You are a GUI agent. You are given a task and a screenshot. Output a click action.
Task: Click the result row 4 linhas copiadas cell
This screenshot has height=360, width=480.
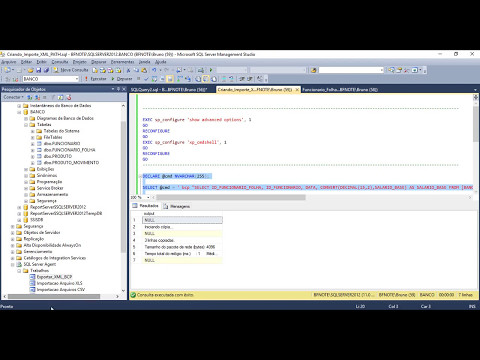pos(182,240)
